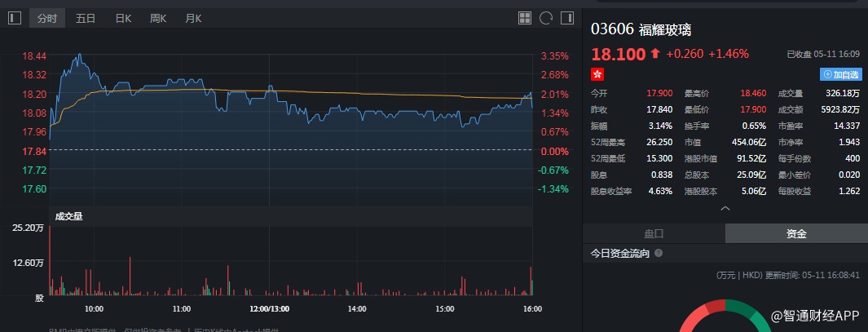The width and height of the screenshot is (868, 332).
Task: Click the 加自选 add-to-watchlist button
Action: click(x=841, y=74)
